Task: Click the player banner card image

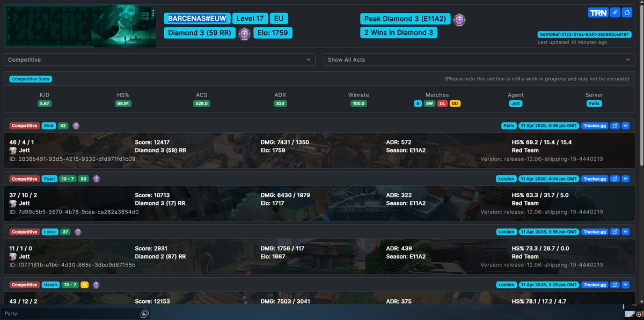Action: pos(80,26)
